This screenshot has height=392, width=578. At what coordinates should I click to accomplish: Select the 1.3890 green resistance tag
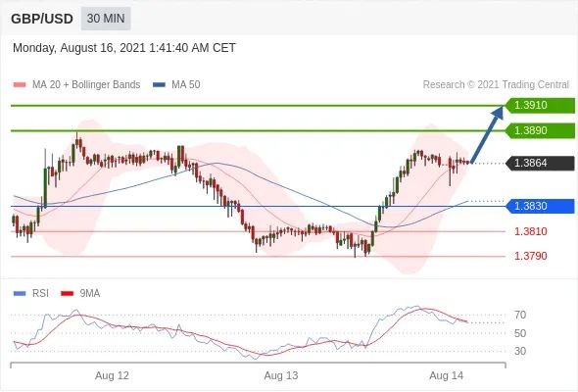pyautogui.click(x=540, y=130)
